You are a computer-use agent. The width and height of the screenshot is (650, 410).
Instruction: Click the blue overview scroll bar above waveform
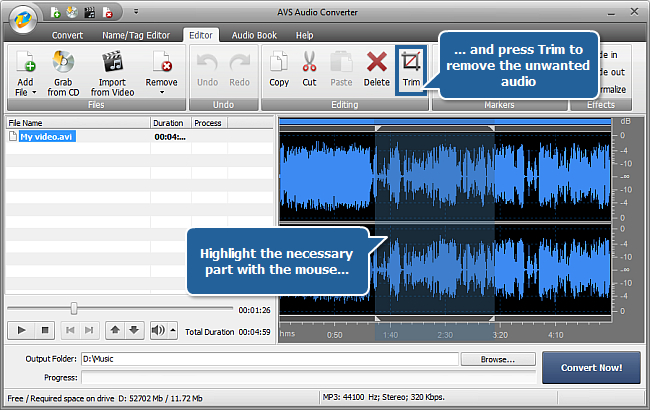coord(445,121)
